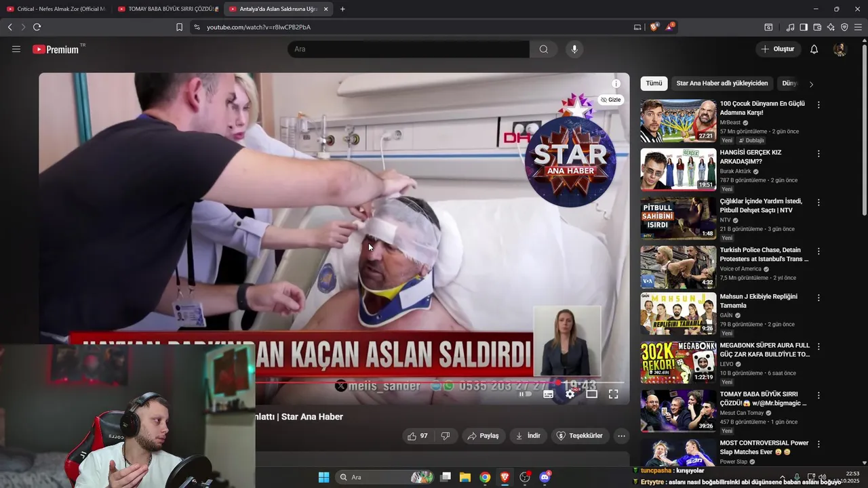Close the Antalya'da Aslan Saldırısına tab
Image resolution: width=868 pixels, height=488 pixels.
(x=326, y=9)
